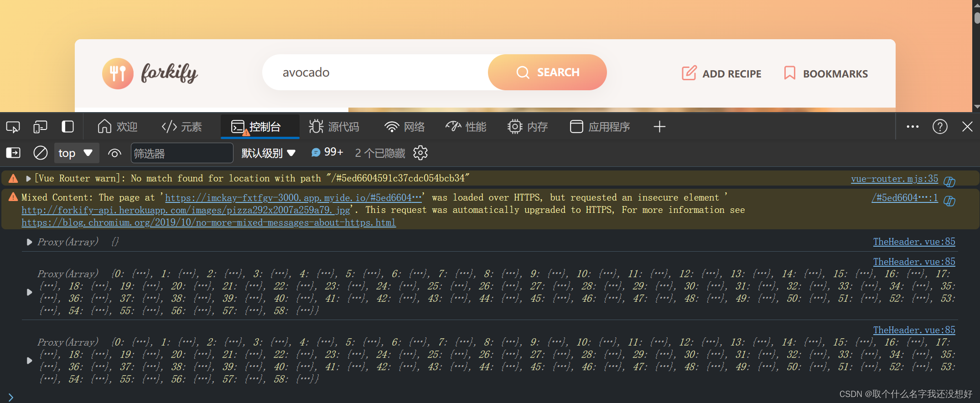The height and width of the screenshot is (403, 980).
Task: Click the plus icon to add tool
Action: [x=659, y=127]
